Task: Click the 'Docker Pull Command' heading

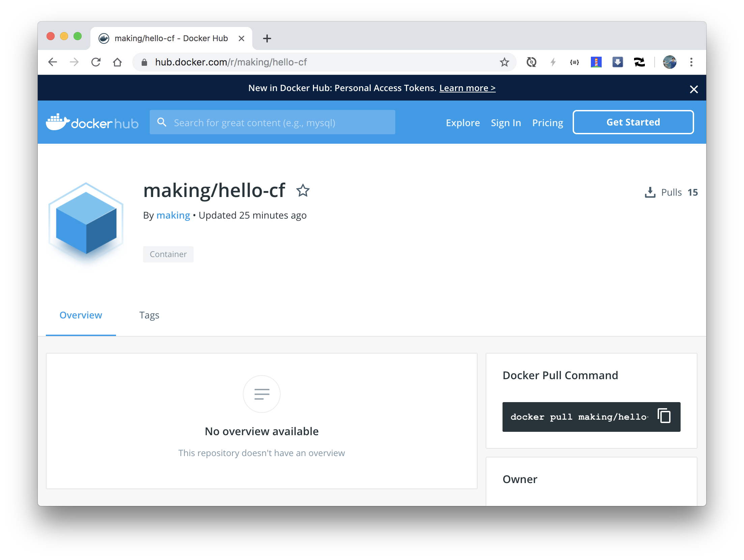Action: [560, 375]
